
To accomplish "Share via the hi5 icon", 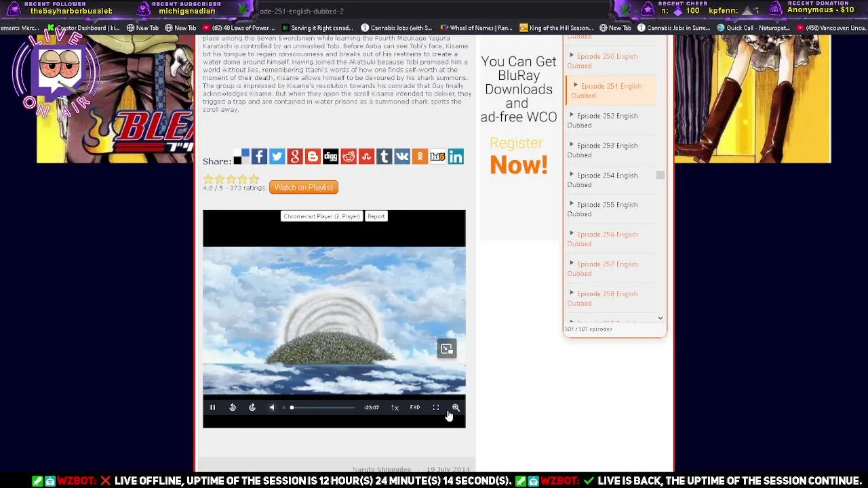I will 437,157.
